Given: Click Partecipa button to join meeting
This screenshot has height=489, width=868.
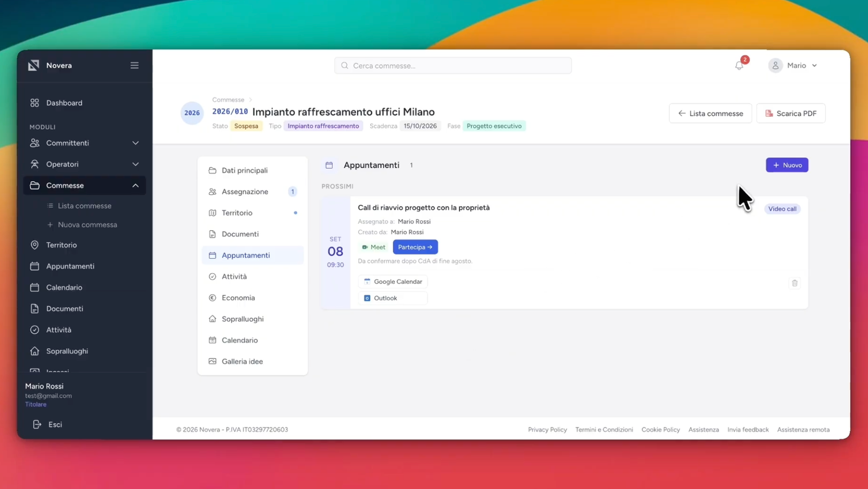Looking at the screenshot, I should pyautogui.click(x=415, y=247).
